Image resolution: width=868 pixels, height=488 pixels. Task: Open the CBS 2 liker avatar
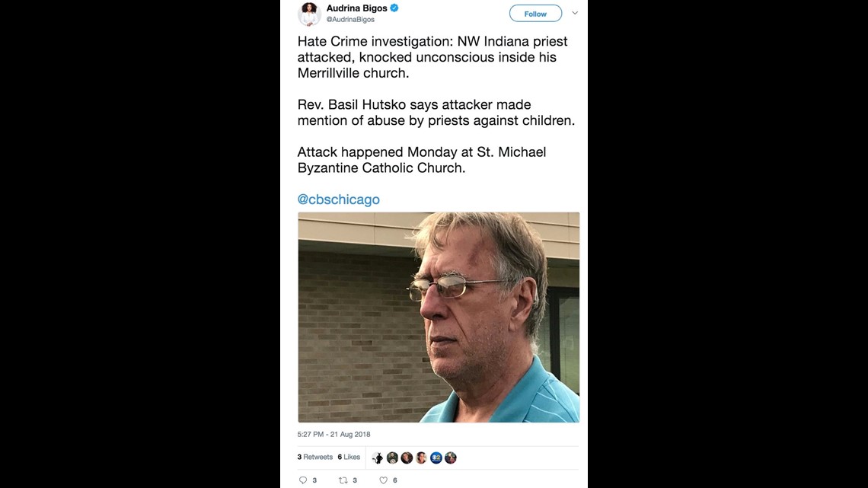tap(436, 458)
